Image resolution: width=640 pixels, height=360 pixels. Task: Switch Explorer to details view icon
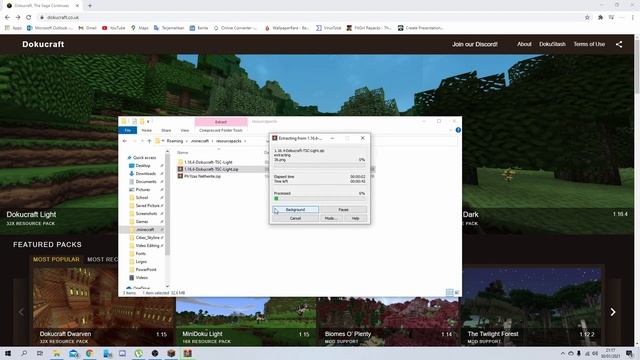click(x=449, y=293)
